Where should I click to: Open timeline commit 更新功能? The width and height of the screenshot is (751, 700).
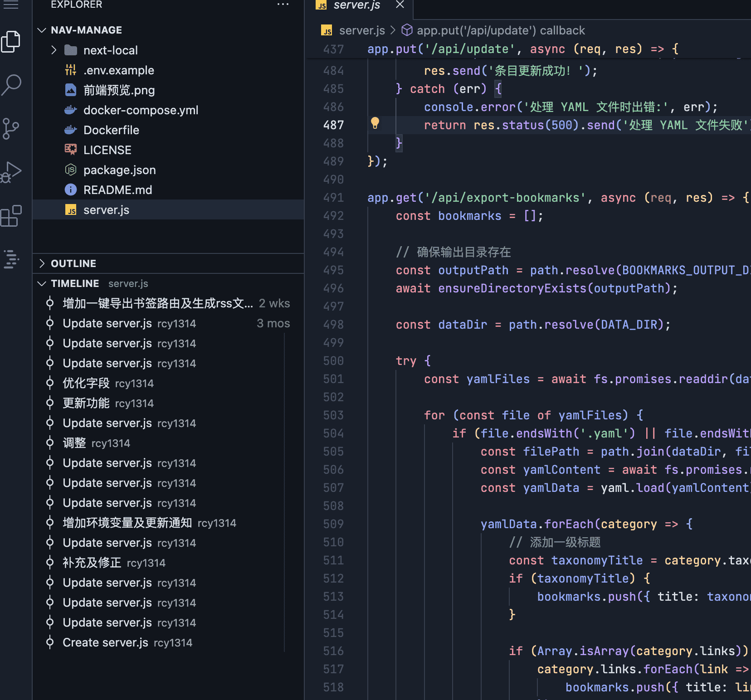pyautogui.click(x=168, y=403)
